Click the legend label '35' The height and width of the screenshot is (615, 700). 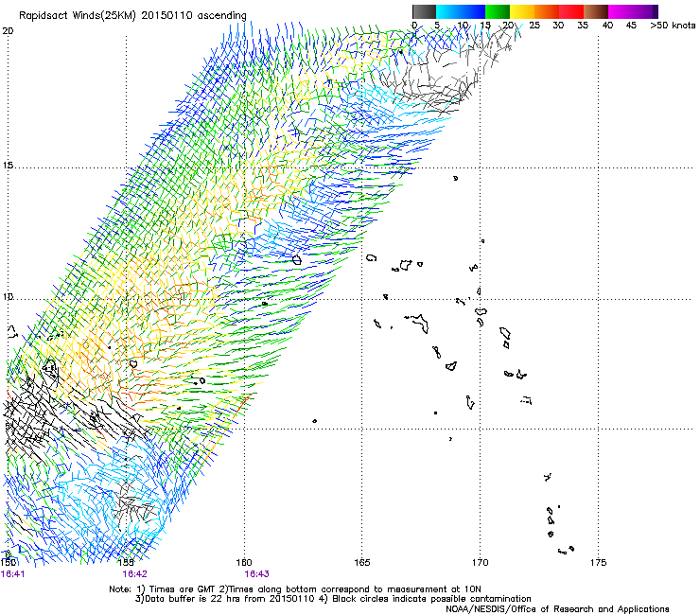pos(583,25)
